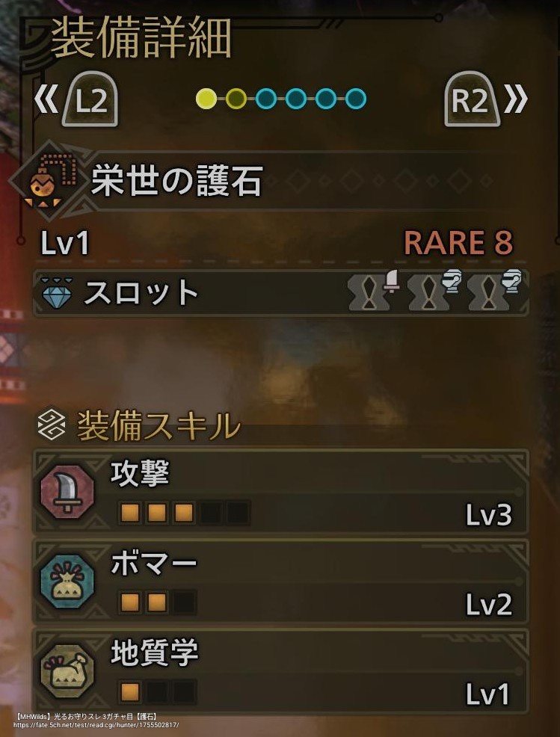Go to next page with R2 button

(x=472, y=99)
